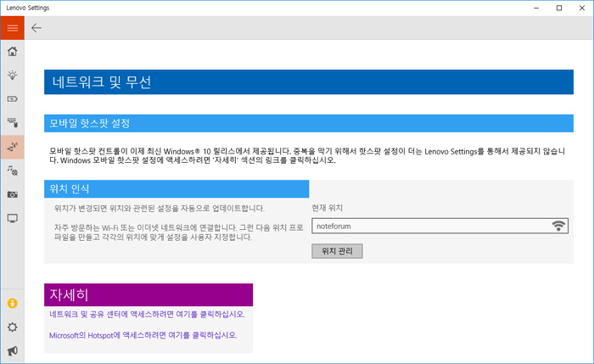Click the 자세히 section header
594x364 pixels.
pyautogui.click(x=148, y=294)
